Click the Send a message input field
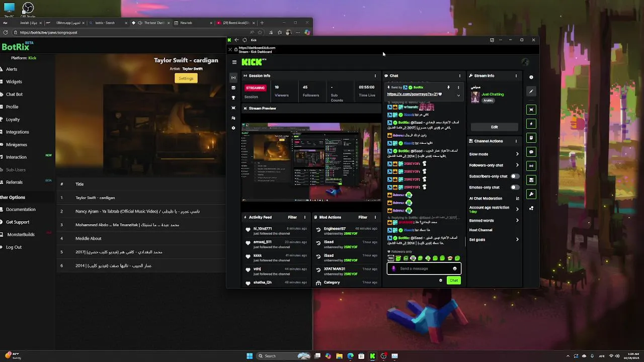This screenshot has width=644, height=362. tap(424, 268)
